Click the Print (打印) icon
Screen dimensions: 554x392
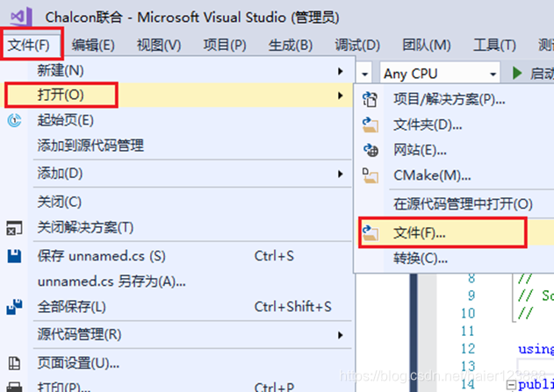coord(14,387)
